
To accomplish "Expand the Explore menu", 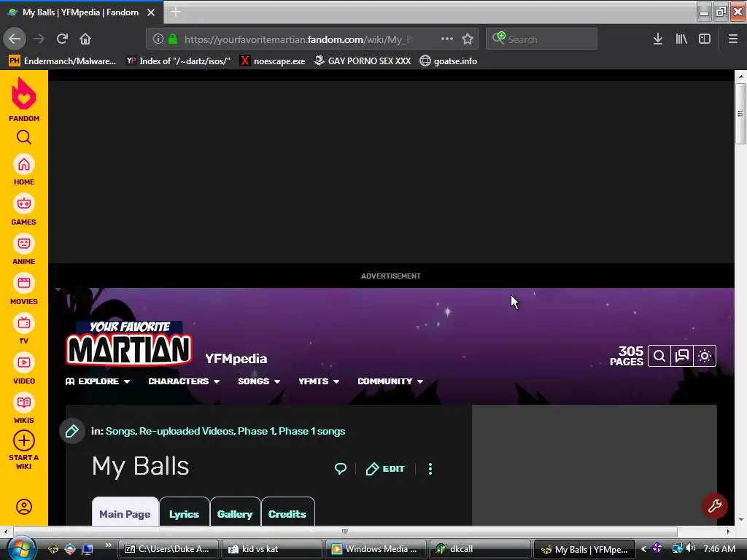I will (x=98, y=381).
